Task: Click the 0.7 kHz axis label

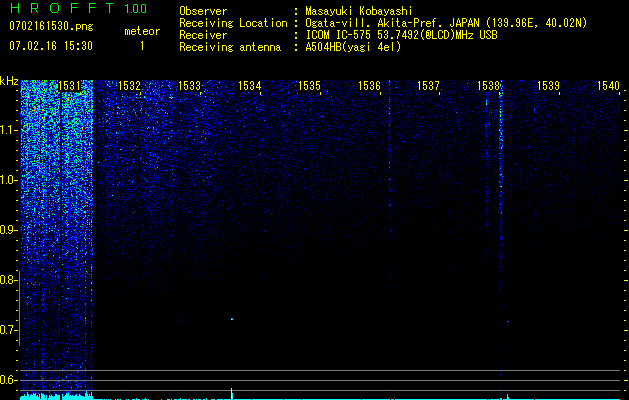Action: (x=8, y=330)
